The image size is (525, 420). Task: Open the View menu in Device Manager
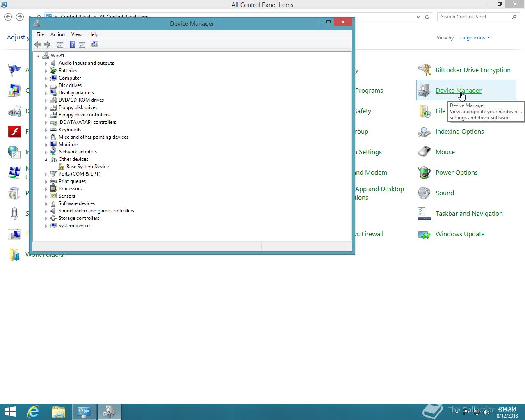point(76,34)
